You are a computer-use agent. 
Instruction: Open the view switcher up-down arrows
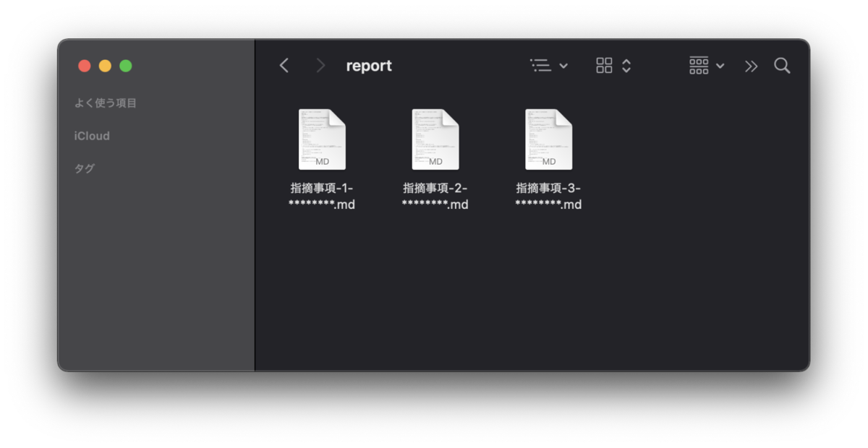pyautogui.click(x=626, y=66)
